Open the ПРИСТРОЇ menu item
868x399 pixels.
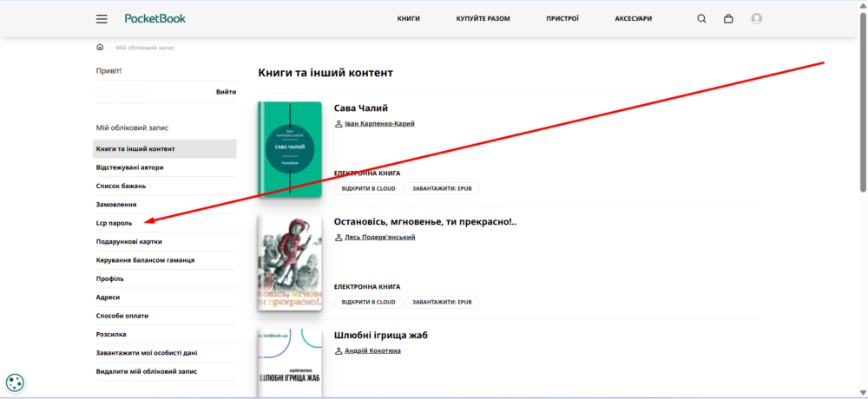click(x=562, y=19)
